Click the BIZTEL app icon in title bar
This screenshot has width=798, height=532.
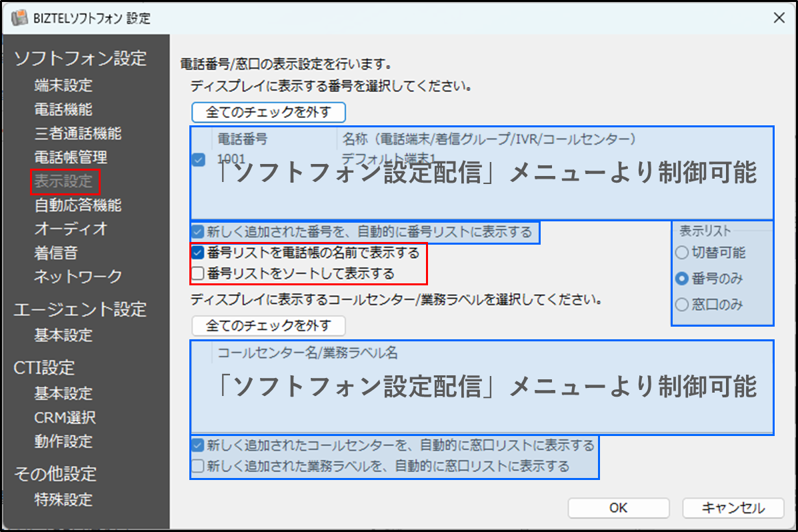[19, 18]
